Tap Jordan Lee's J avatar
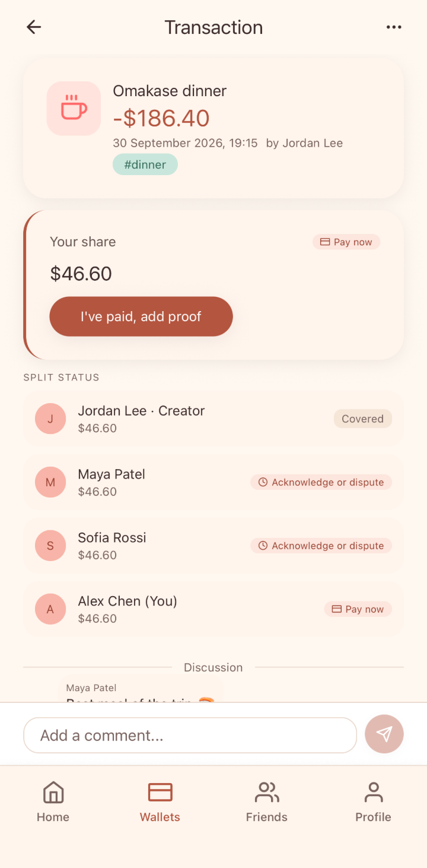The height and width of the screenshot is (868, 427). click(x=50, y=419)
